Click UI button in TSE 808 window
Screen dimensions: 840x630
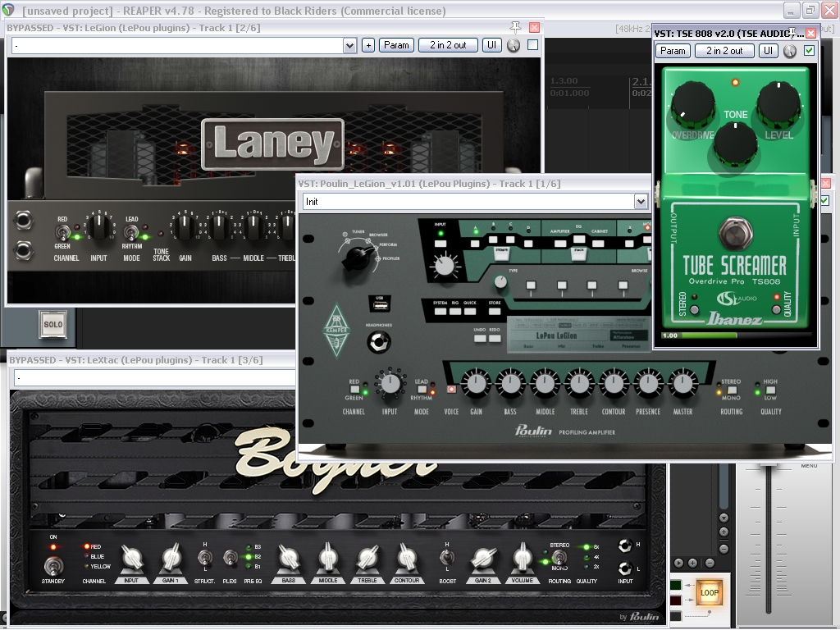tap(768, 51)
